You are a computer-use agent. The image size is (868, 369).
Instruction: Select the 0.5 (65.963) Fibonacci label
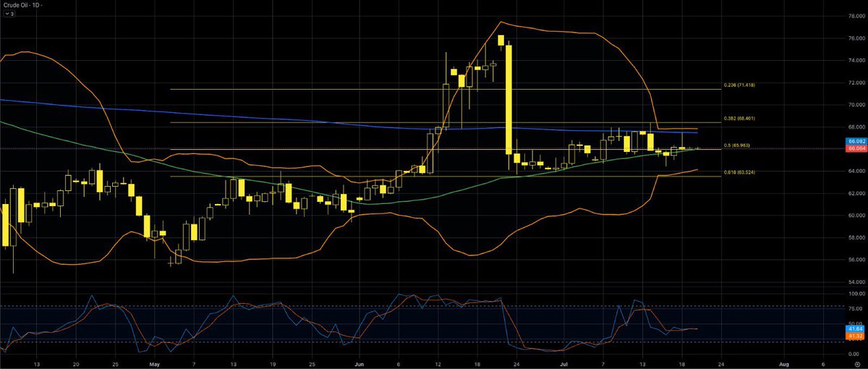point(739,145)
